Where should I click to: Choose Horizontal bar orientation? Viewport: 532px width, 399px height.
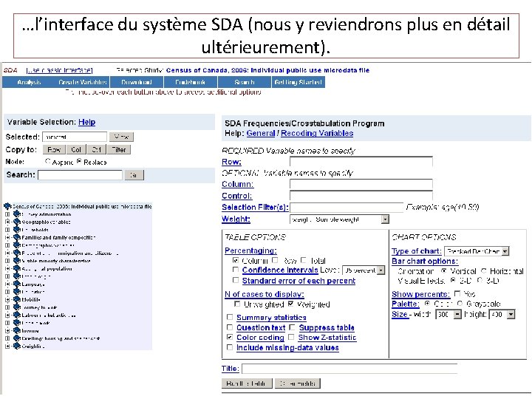click(484, 270)
